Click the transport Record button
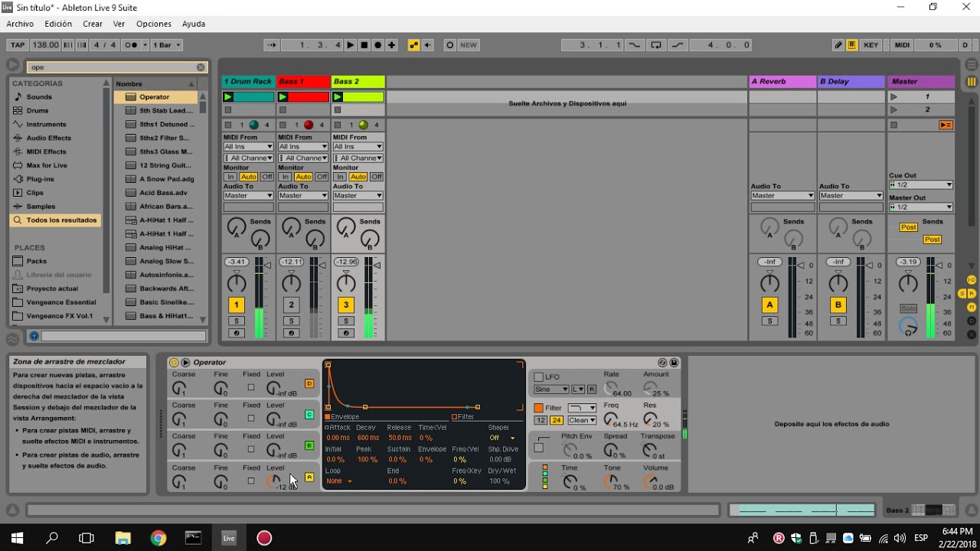This screenshot has width=980, height=551. point(378,45)
